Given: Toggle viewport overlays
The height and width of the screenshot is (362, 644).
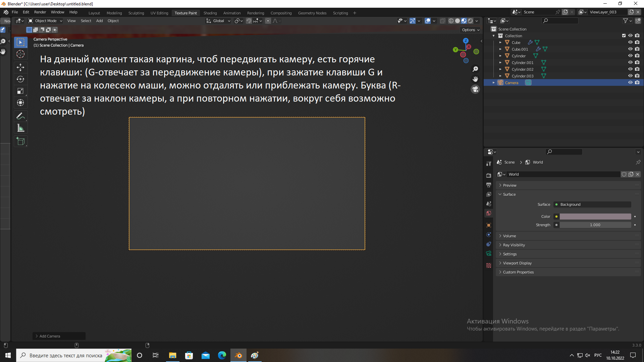Looking at the screenshot, I should 427,21.
